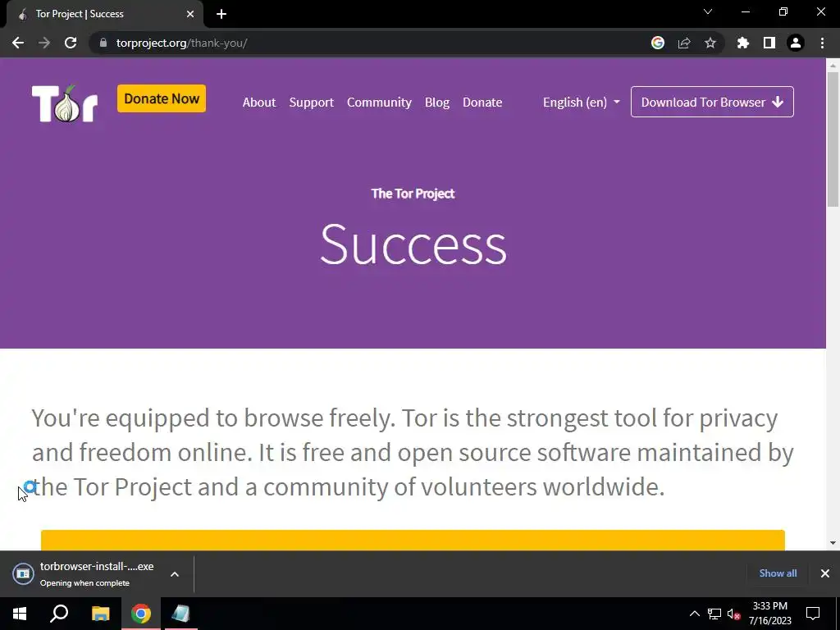Open a new tab with plus button
The width and height of the screenshot is (840, 630).
point(221,14)
